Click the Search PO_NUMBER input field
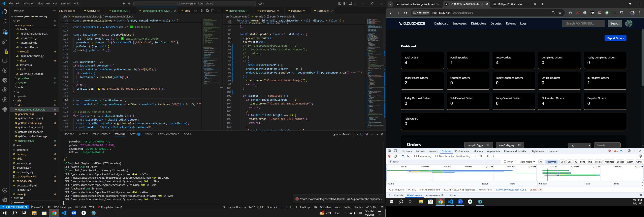 [x=583, y=24]
